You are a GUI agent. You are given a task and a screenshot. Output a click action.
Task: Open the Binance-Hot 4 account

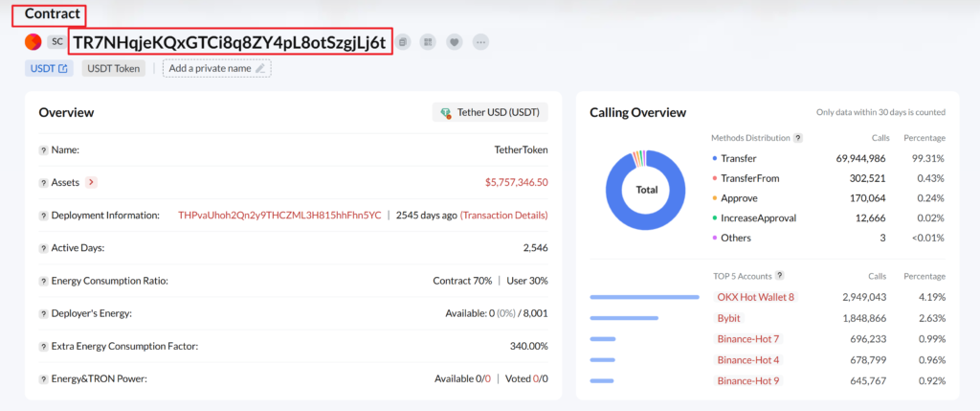click(x=748, y=359)
